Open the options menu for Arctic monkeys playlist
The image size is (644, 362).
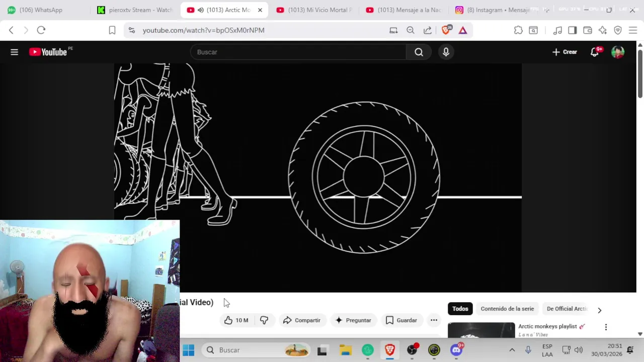[606, 327]
